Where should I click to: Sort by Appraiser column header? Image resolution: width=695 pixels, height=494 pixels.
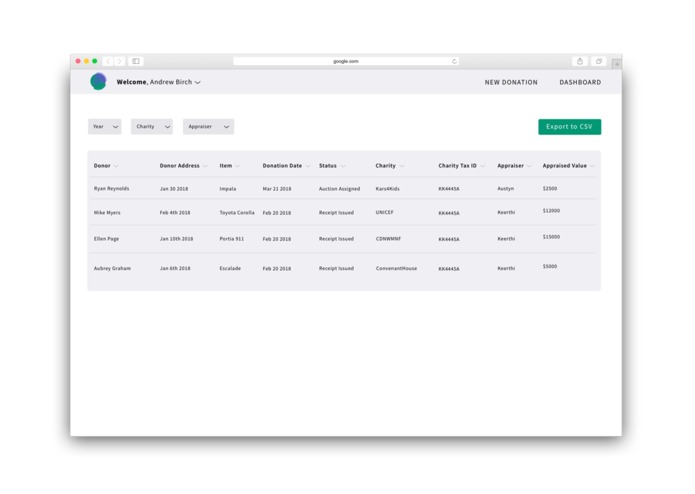[x=514, y=166]
